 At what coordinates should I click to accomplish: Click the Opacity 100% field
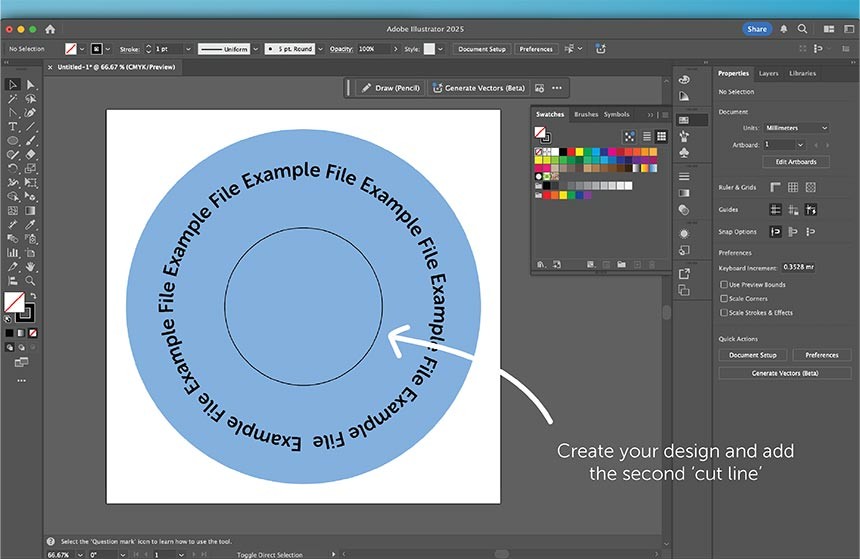click(x=373, y=49)
